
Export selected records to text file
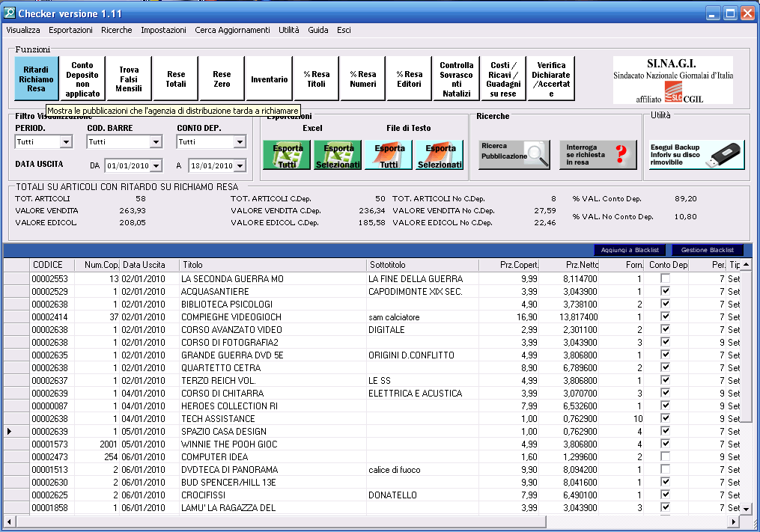coord(440,155)
